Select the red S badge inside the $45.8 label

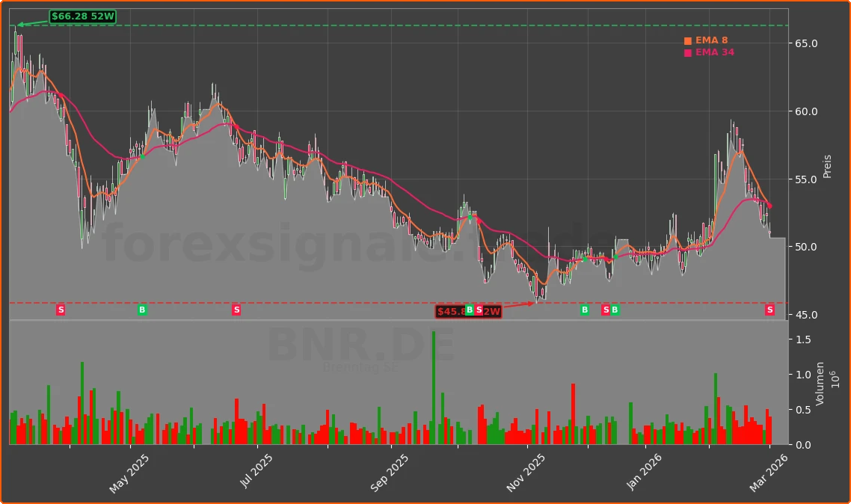(x=479, y=310)
